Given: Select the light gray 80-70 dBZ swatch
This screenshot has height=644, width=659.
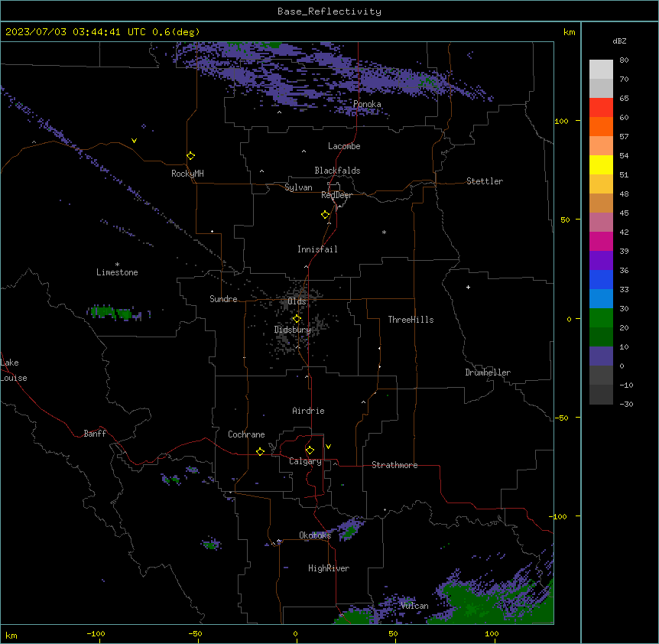Looking at the screenshot, I should pyautogui.click(x=601, y=70).
